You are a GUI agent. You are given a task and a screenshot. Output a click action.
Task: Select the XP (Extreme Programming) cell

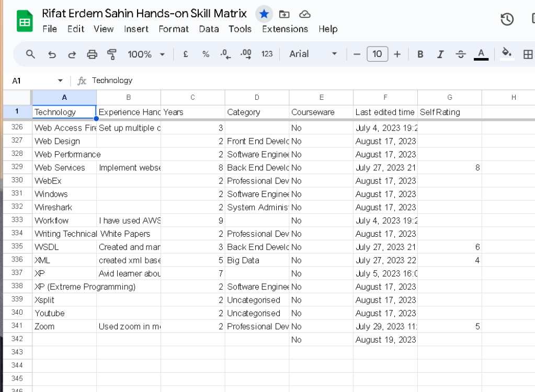coord(64,286)
